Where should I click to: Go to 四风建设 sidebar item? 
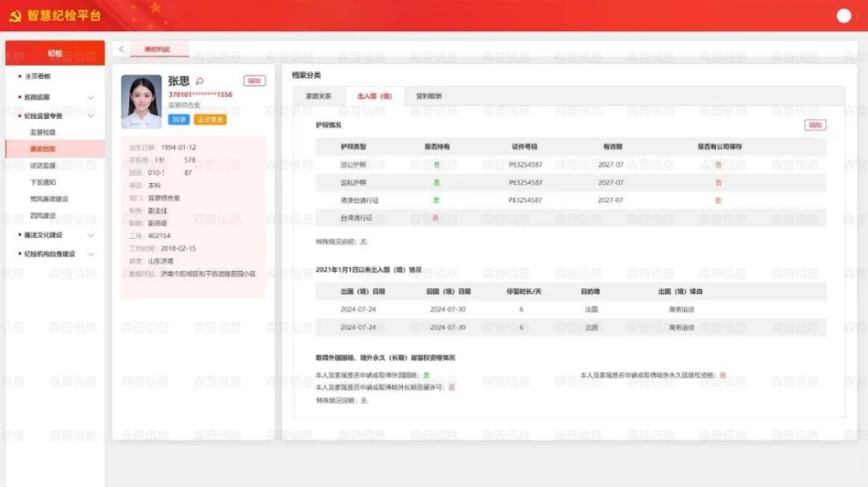pos(43,215)
